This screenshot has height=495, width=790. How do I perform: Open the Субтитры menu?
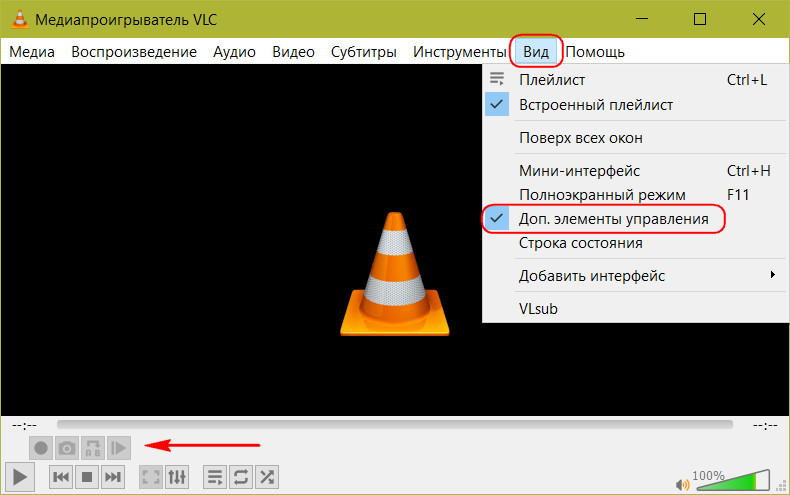click(x=363, y=52)
